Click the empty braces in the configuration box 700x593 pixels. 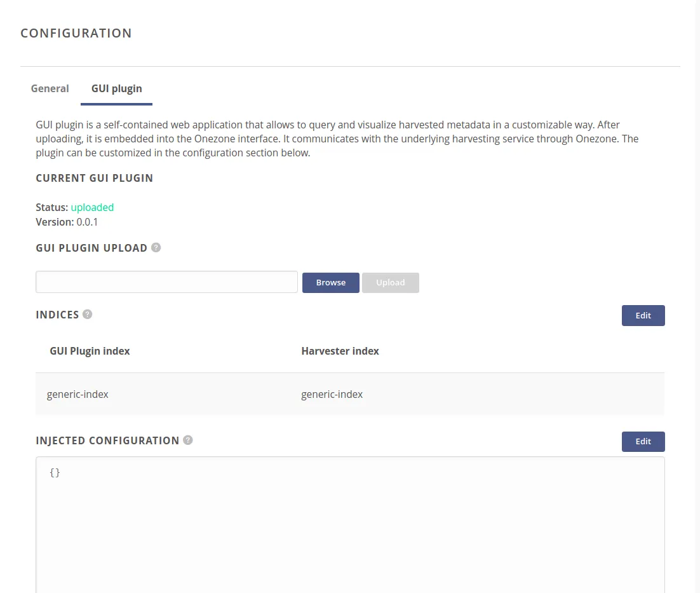(x=55, y=472)
